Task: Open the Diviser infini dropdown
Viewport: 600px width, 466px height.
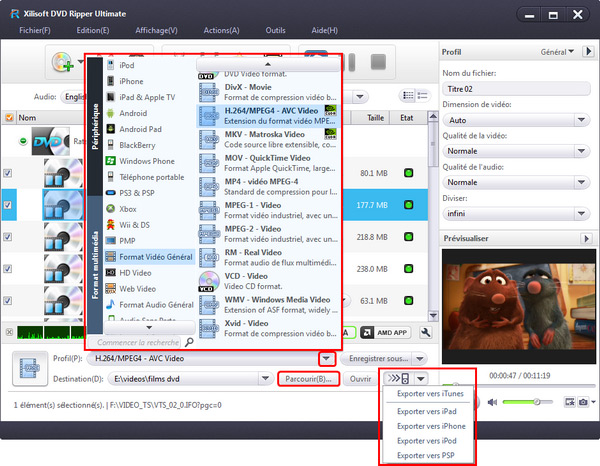Action: click(581, 213)
